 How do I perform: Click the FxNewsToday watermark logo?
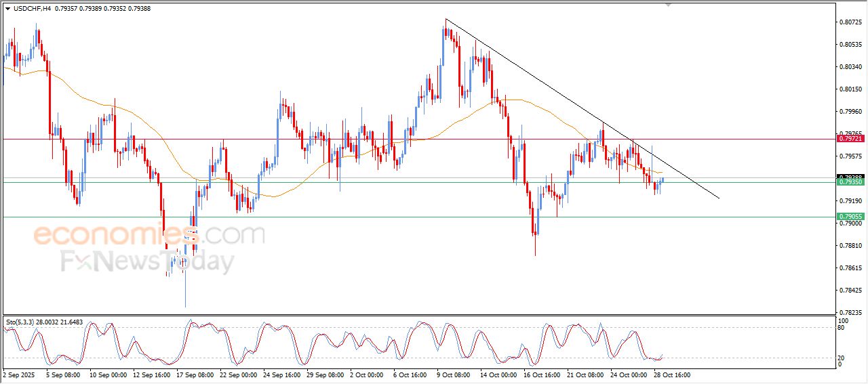tap(148, 261)
